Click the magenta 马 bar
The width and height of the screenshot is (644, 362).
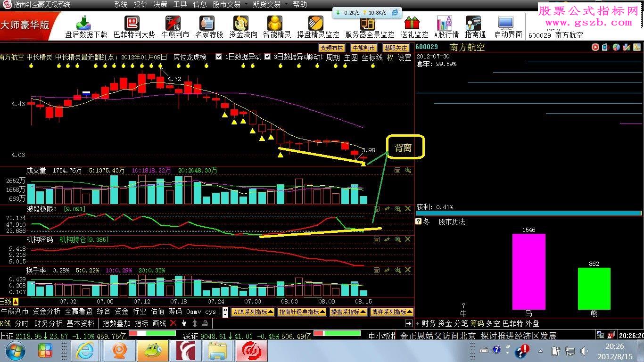(x=529, y=271)
